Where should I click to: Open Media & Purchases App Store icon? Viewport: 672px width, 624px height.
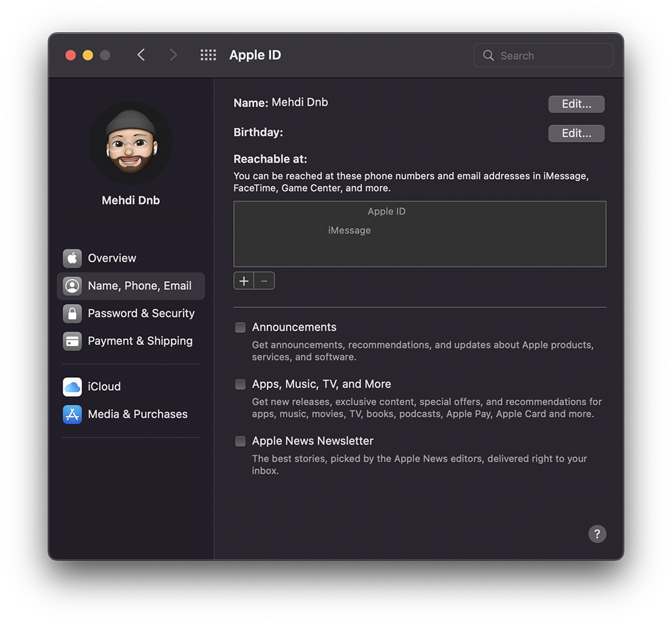click(72, 414)
